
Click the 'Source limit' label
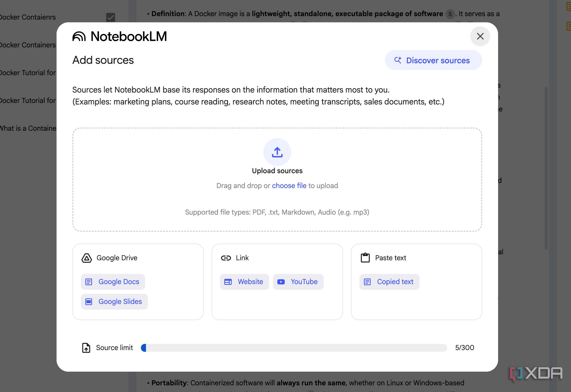(114, 348)
